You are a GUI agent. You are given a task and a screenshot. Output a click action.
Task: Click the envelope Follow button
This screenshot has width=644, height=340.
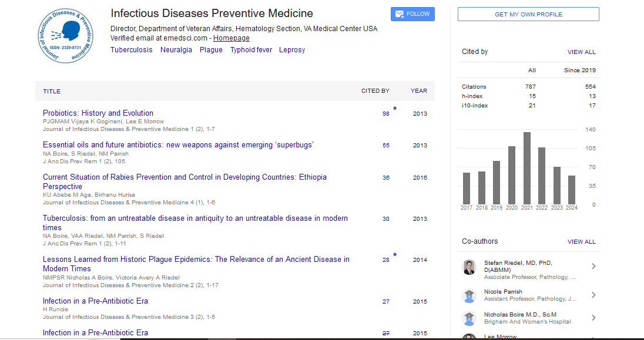[x=412, y=14]
